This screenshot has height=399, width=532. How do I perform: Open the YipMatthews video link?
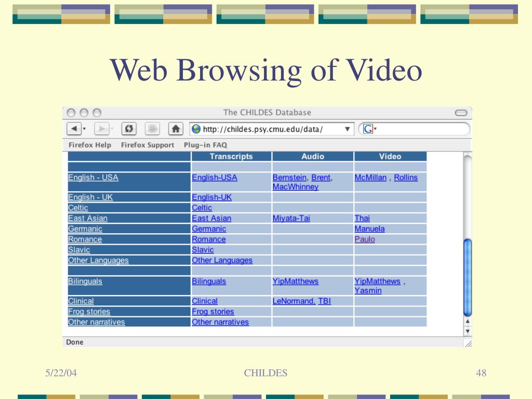click(x=377, y=281)
